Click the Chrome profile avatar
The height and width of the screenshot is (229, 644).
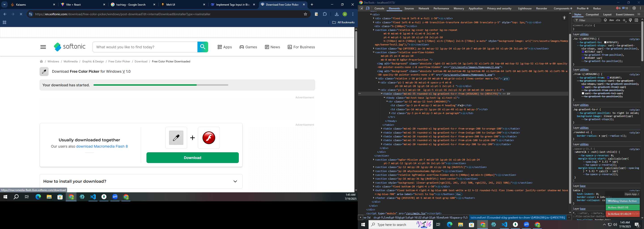click(345, 14)
